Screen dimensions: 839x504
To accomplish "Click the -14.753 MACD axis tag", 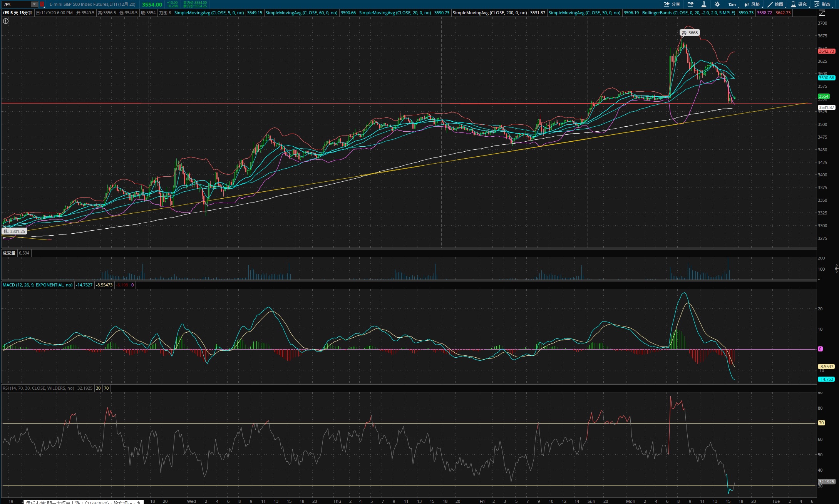I will click(826, 379).
